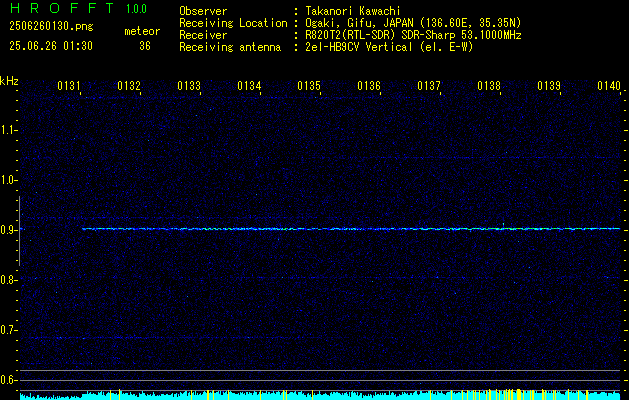The height and width of the screenshot is (400, 629).
Task: Click the 2el-HB9CV Vertical antenna text
Action: (x=390, y=47)
